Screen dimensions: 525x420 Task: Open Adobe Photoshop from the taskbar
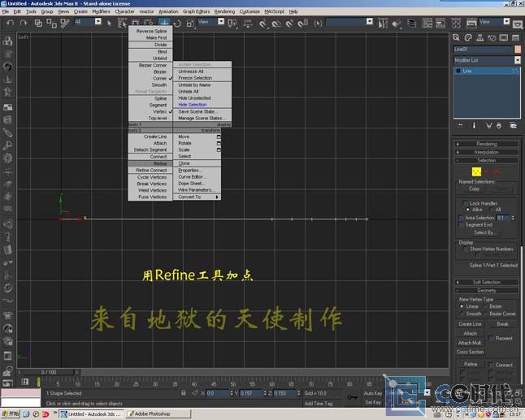point(158,414)
